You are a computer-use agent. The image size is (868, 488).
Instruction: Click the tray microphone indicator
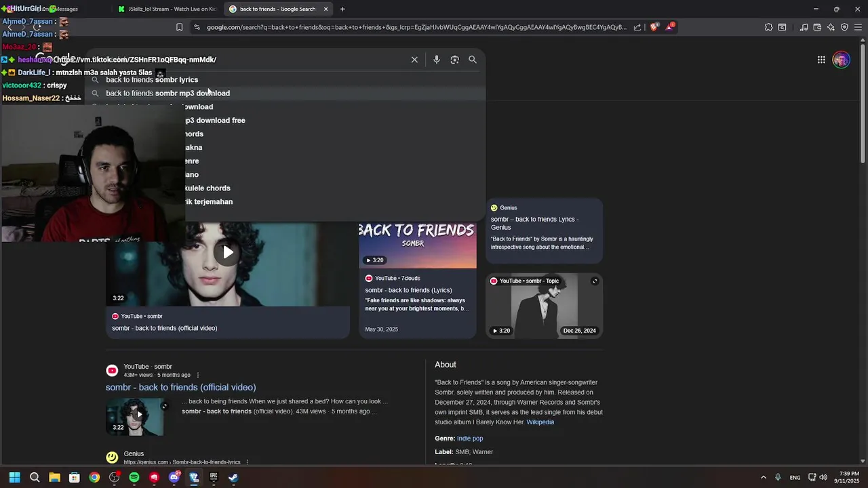pyautogui.click(x=778, y=477)
